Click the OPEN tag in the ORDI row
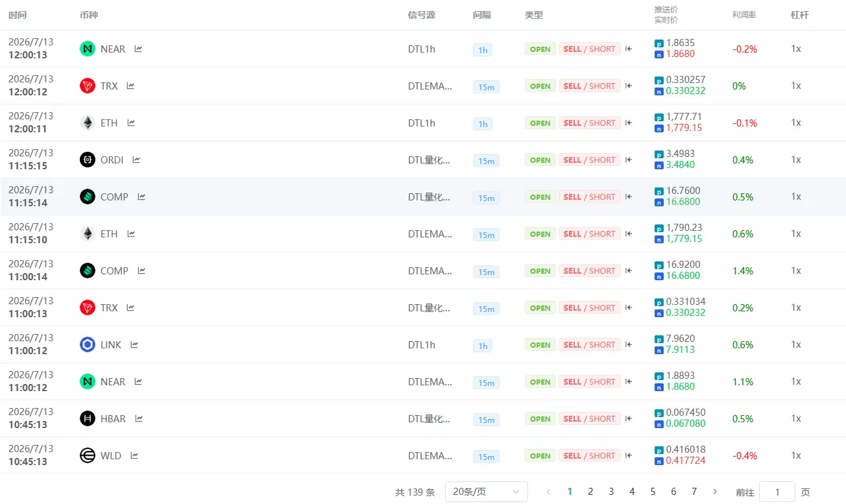 (540, 160)
